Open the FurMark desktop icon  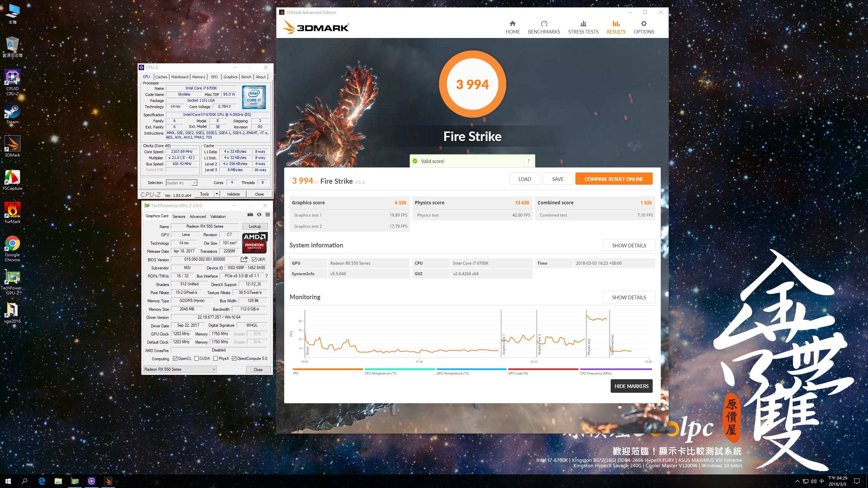click(x=13, y=213)
